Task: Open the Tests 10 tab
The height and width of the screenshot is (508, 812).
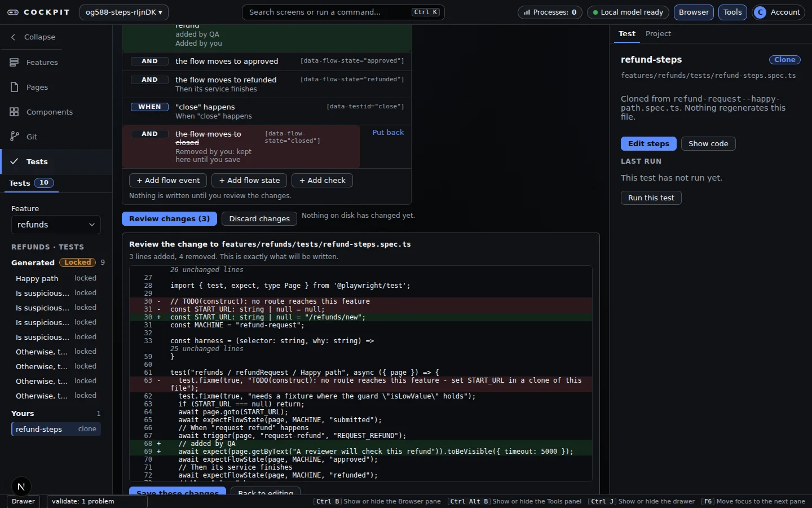Action: tap(31, 183)
